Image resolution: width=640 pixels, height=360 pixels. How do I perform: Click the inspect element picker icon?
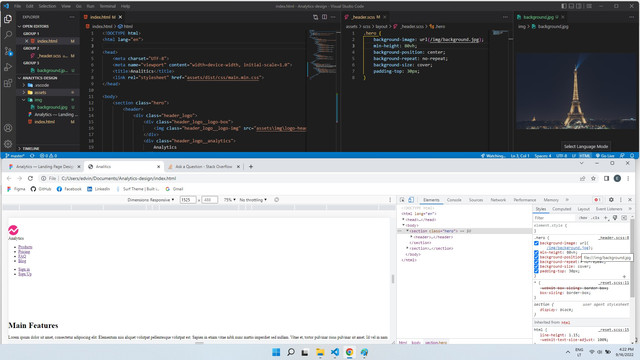pos(402,200)
